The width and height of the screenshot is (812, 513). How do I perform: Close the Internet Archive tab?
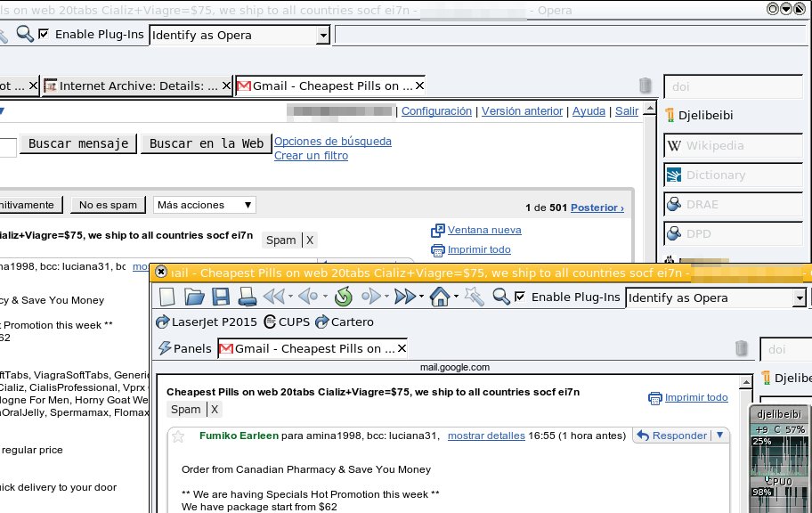(226, 85)
